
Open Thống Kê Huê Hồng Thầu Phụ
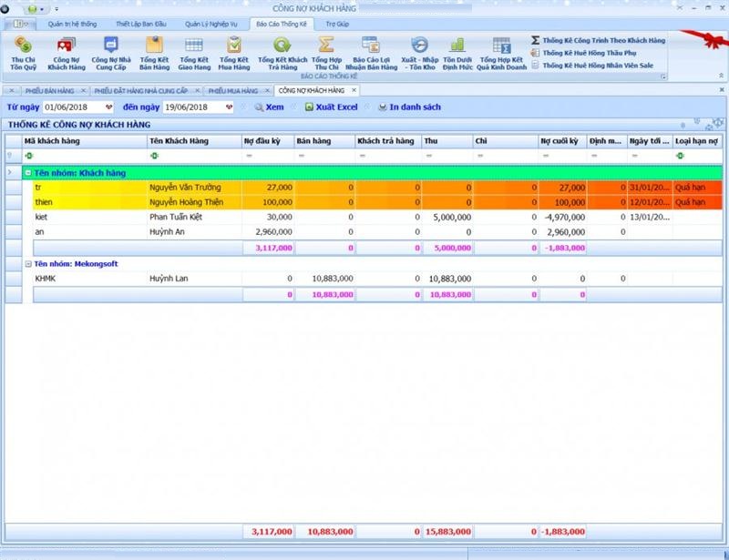(x=590, y=53)
